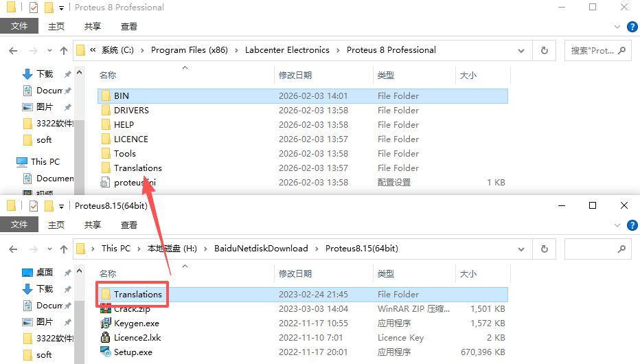Image resolution: width=640 pixels, height=364 pixels.
Task: Open address history dropdown in bottom window
Action: [521, 249]
